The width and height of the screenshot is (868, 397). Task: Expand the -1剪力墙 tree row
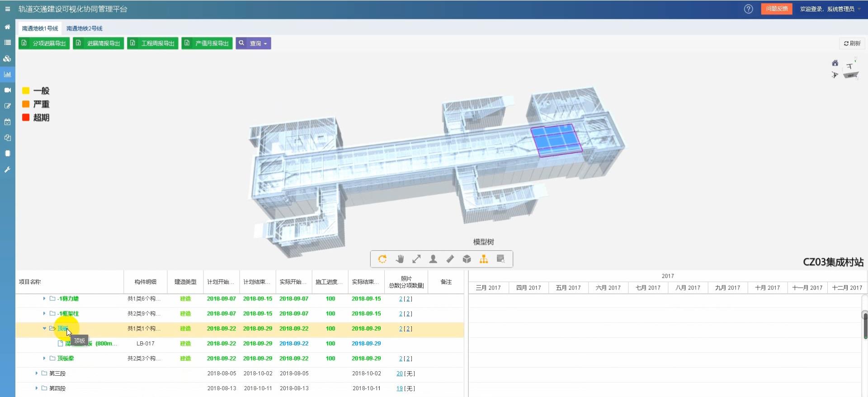click(44, 298)
